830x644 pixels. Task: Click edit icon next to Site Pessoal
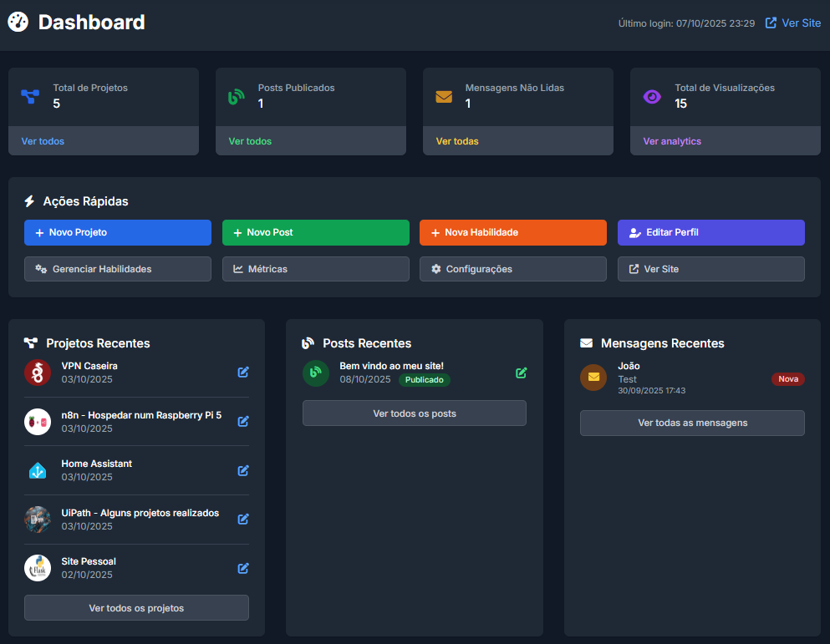243,568
